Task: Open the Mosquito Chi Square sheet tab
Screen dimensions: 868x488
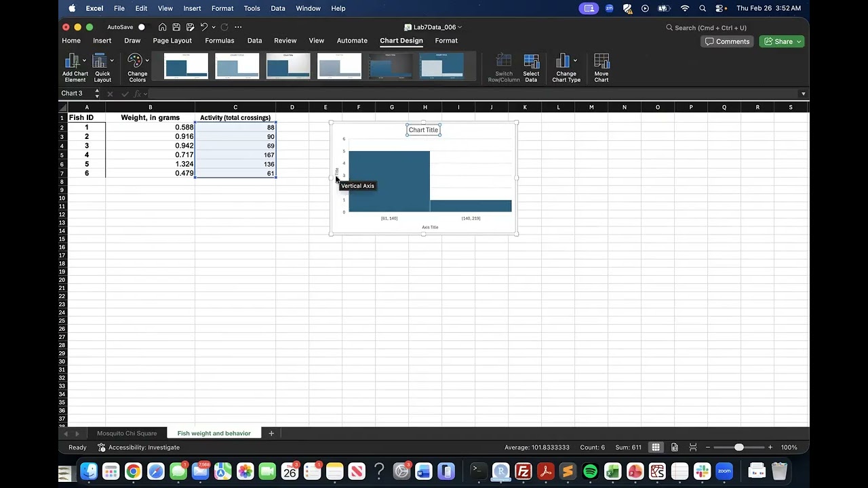Action: coord(127,433)
